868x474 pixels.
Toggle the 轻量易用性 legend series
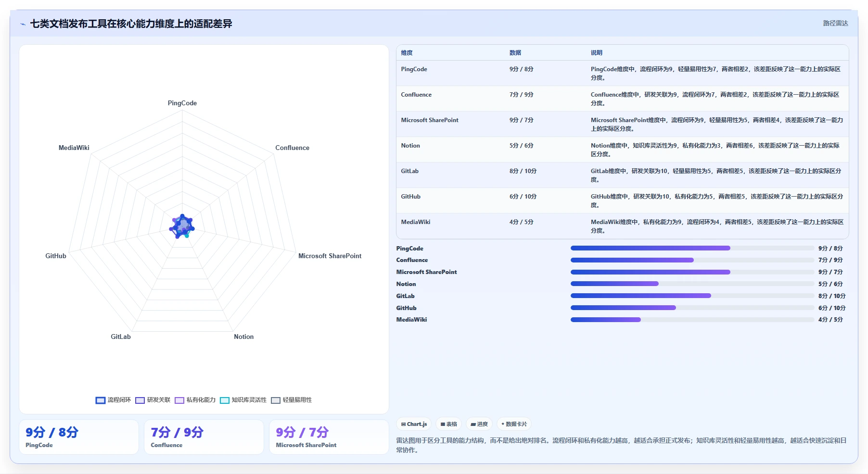pos(291,400)
